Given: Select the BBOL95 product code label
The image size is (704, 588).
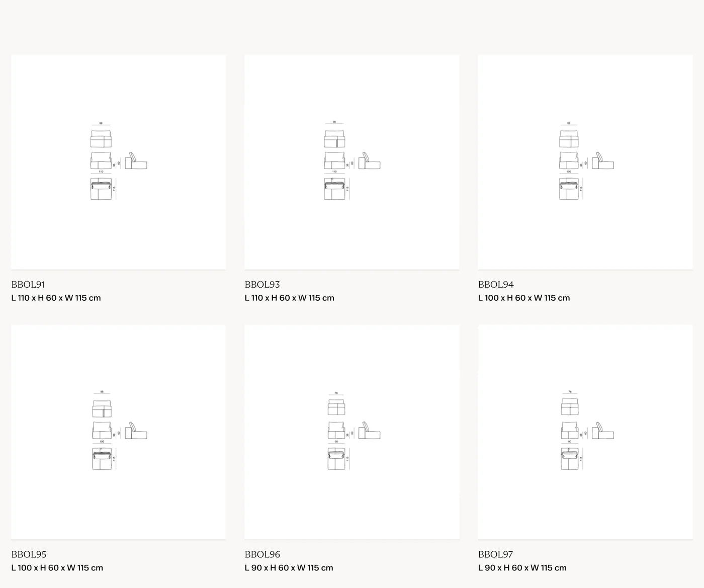Looking at the screenshot, I should [29, 555].
